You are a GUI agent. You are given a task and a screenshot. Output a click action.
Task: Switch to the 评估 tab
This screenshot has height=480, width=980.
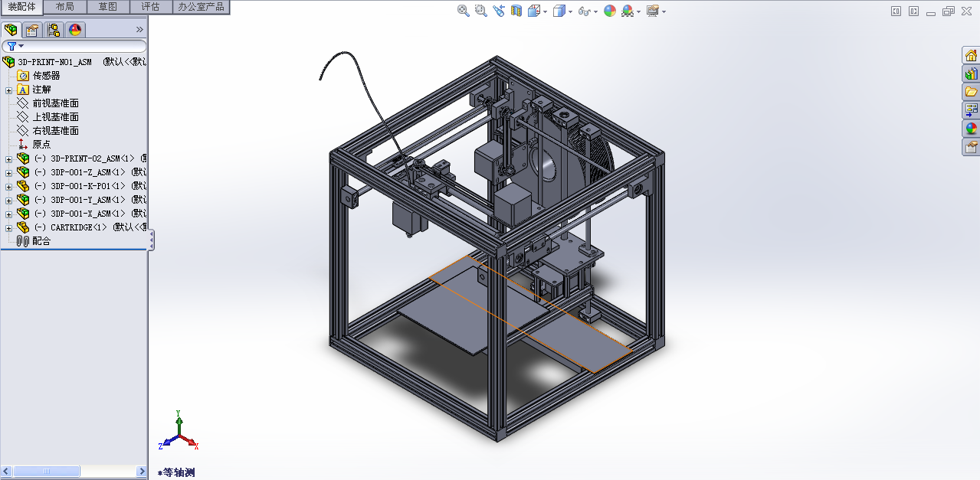(x=150, y=6)
